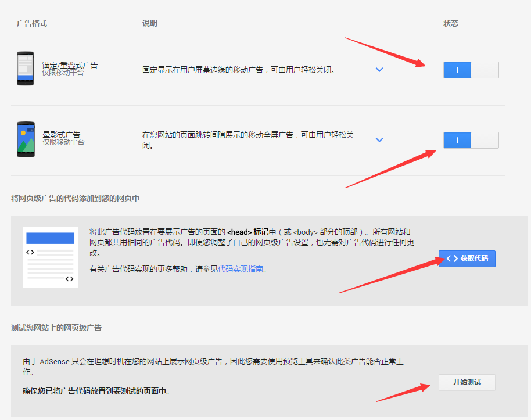Toggle the 锚定/重叠式广告 status switch
The image size is (531, 420).
coord(471,70)
